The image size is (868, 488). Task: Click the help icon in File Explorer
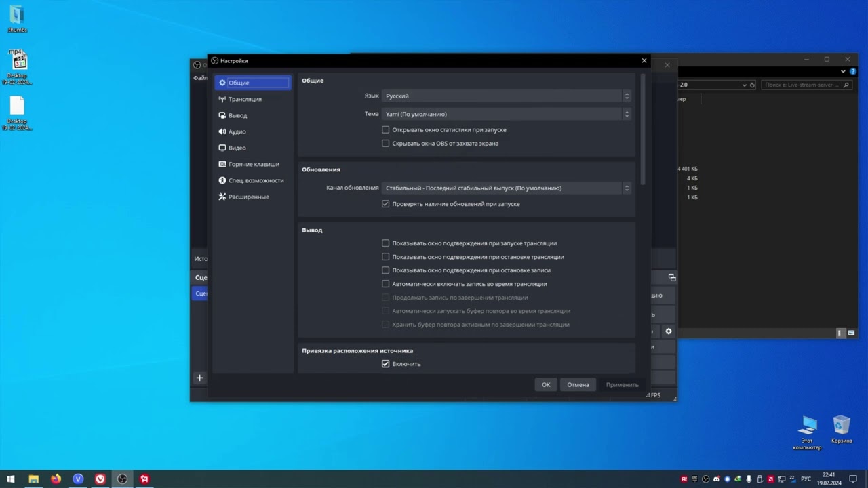point(853,70)
